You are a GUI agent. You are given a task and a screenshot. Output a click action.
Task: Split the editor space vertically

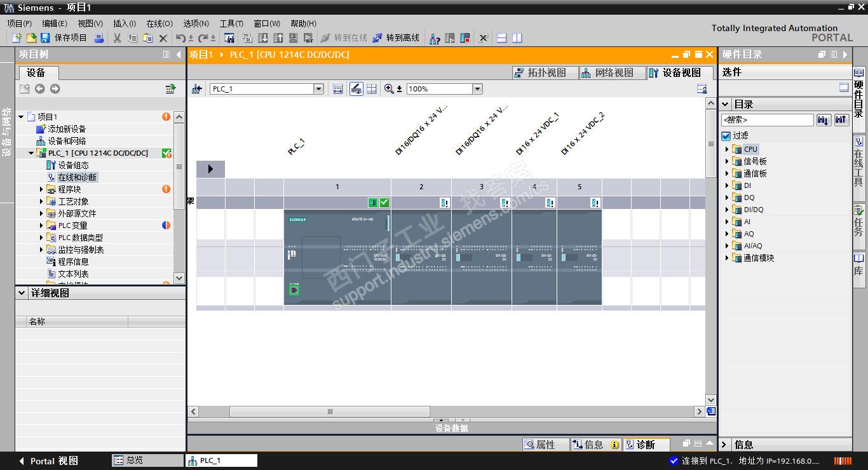click(517, 38)
